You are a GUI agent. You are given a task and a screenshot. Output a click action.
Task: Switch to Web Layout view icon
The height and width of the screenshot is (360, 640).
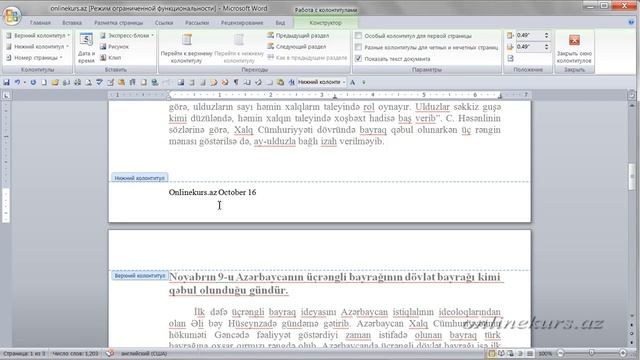511,354
